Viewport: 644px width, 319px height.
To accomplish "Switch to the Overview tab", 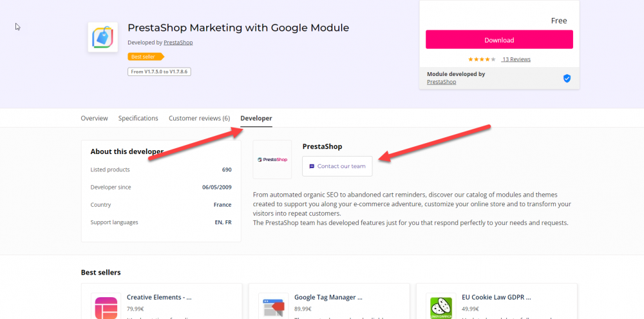I will tap(94, 119).
